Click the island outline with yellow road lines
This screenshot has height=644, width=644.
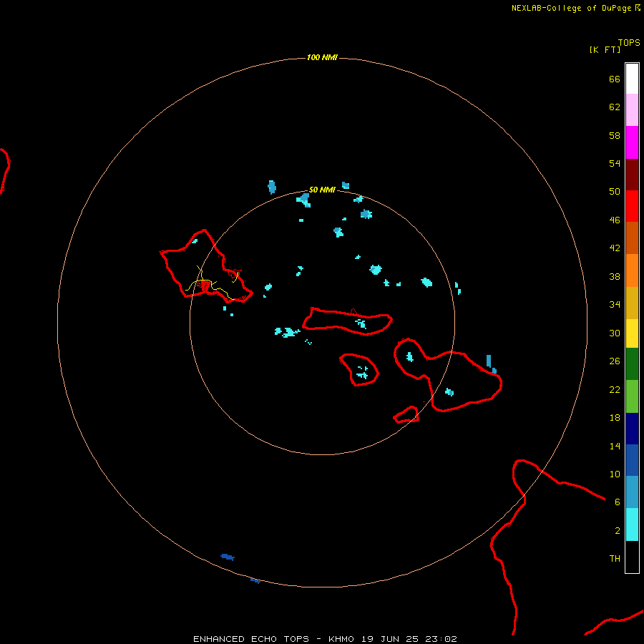point(206,266)
